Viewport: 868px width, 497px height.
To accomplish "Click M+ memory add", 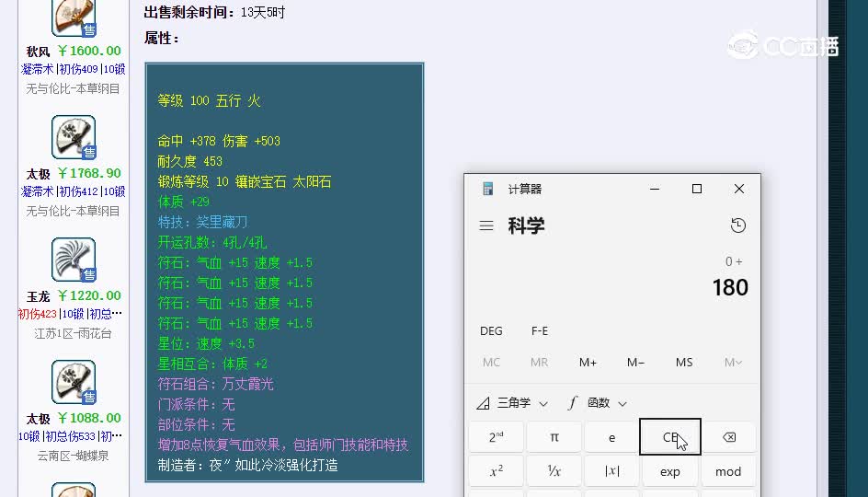I will pyautogui.click(x=588, y=363).
